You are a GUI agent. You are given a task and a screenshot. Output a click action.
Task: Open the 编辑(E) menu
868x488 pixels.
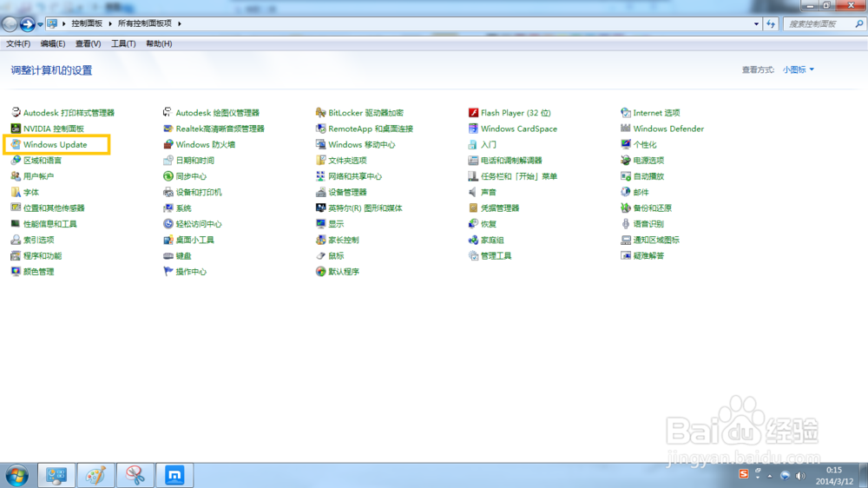click(53, 43)
